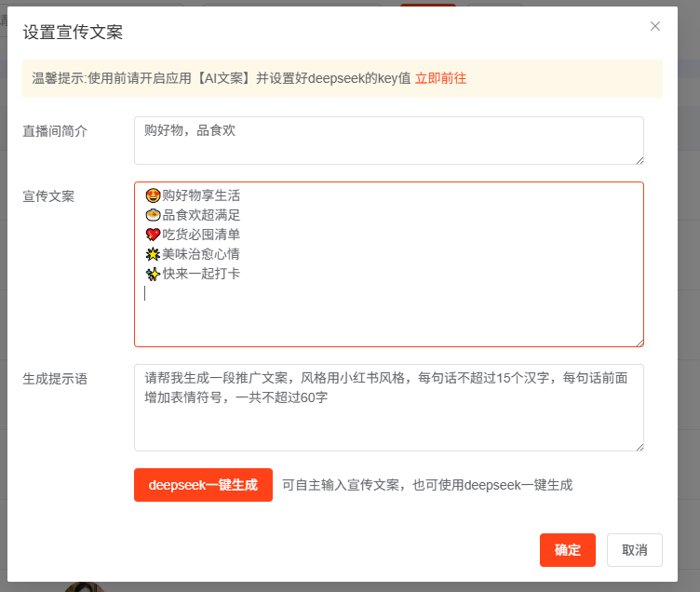700x592 pixels.
Task: Click the 生成提示语 field label
Action: (x=55, y=379)
